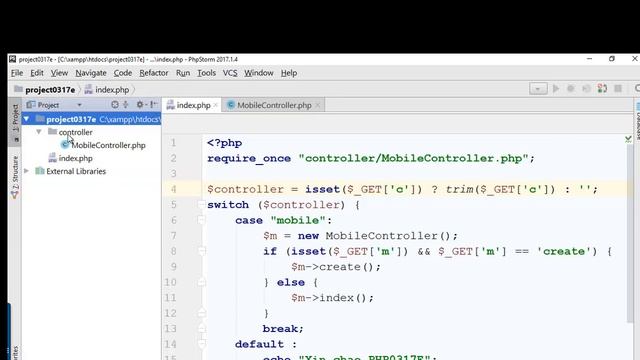Image resolution: width=640 pixels, height=360 pixels.
Task: Click the PhpStorm window title bar icon
Action: 13,59
